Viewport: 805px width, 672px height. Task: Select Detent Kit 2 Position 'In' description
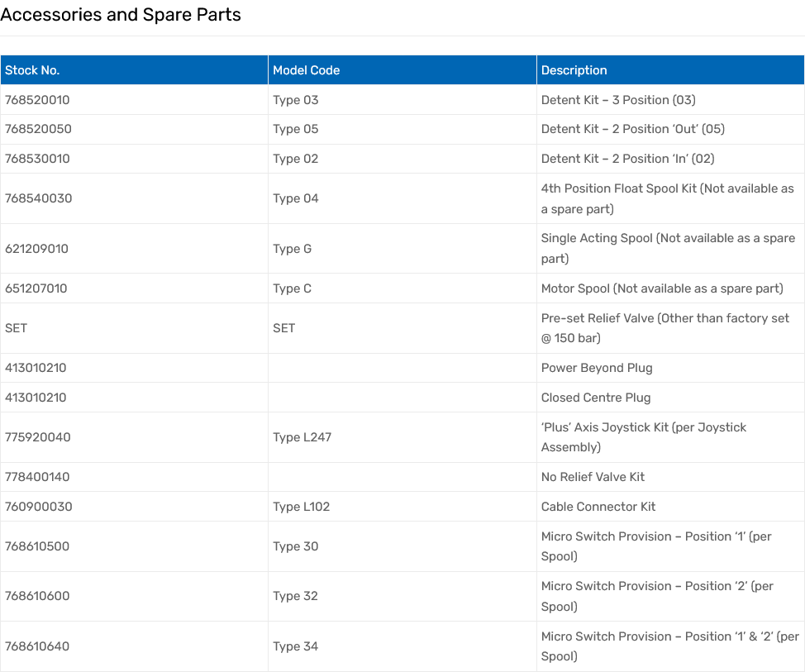(627, 159)
